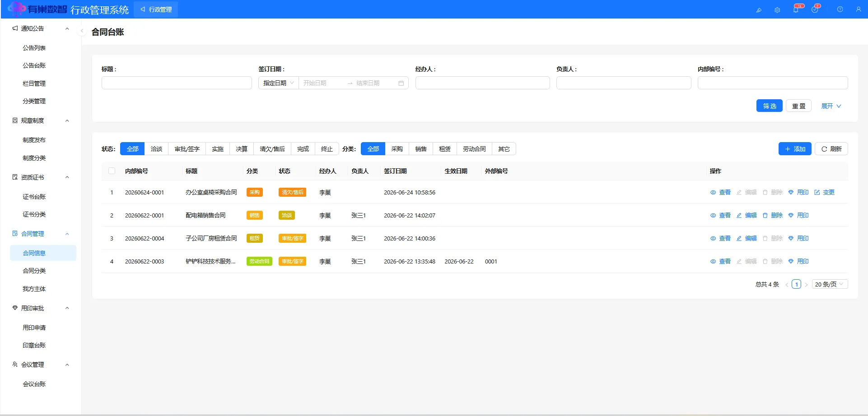Click the 合同管理 contract icon
Viewport: 868px width, 416px height.
[15, 234]
